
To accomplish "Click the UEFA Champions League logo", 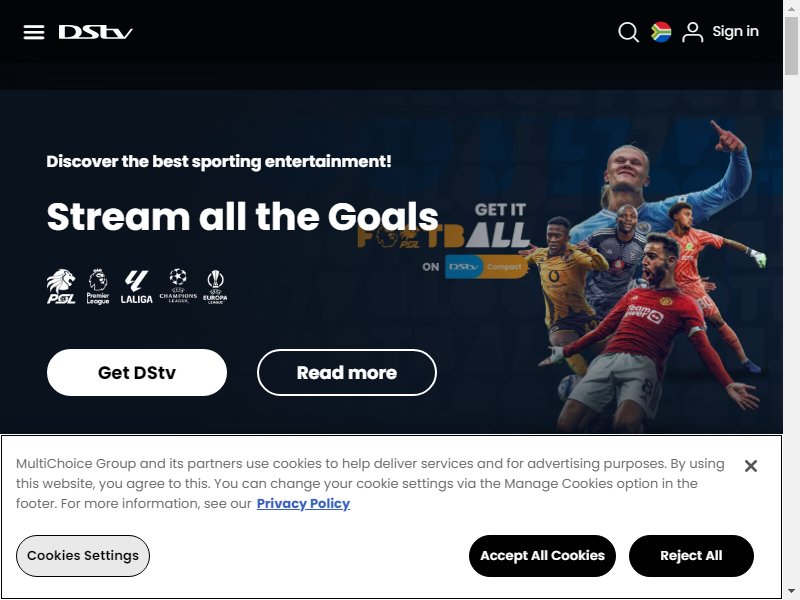I will pos(178,286).
